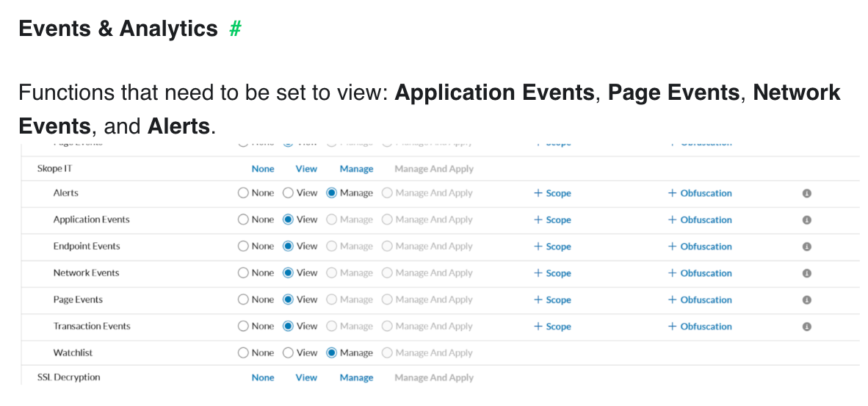Click the info icon for Network Events

click(x=806, y=273)
